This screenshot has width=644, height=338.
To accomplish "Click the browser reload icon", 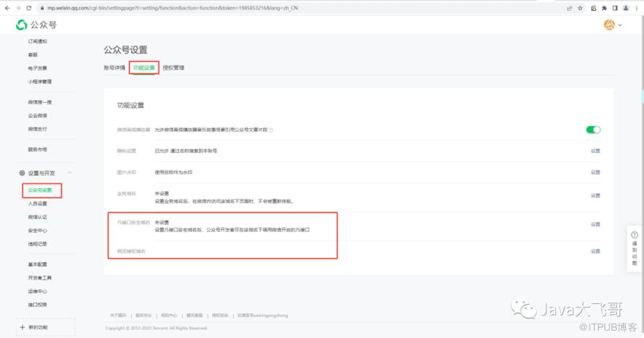I will pos(28,7).
